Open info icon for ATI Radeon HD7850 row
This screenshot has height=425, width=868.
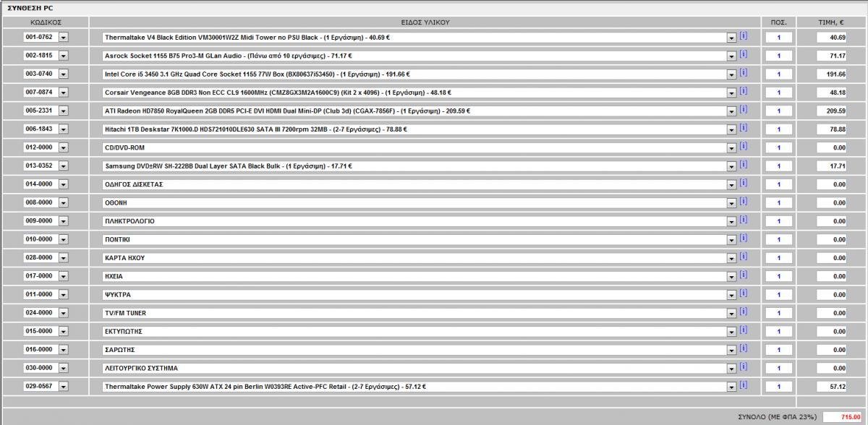tap(743, 109)
